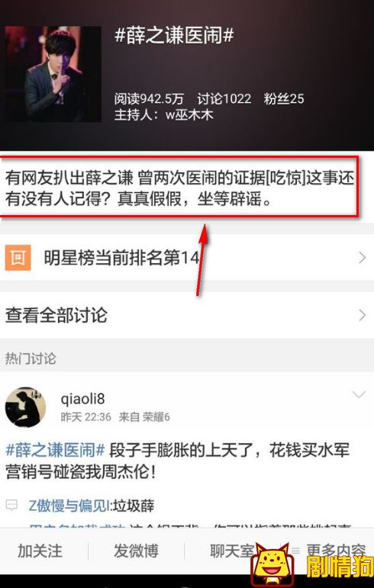Open the topic cover photo thumbnail
The height and width of the screenshot is (588, 374).
click(x=53, y=74)
